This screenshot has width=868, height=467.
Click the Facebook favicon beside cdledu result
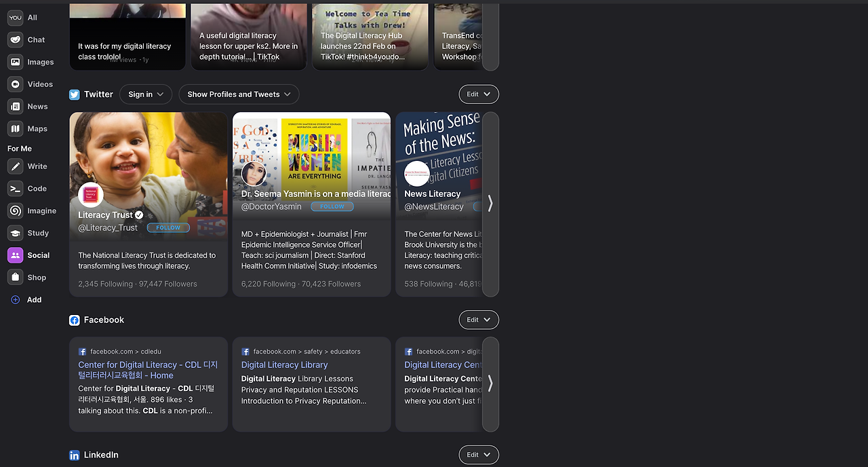point(82,352)
